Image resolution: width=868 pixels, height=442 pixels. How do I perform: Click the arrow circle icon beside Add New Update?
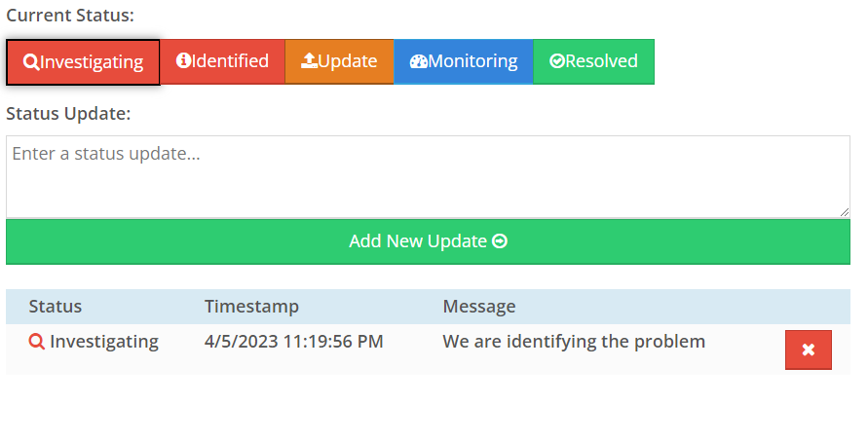pos(500,241)
